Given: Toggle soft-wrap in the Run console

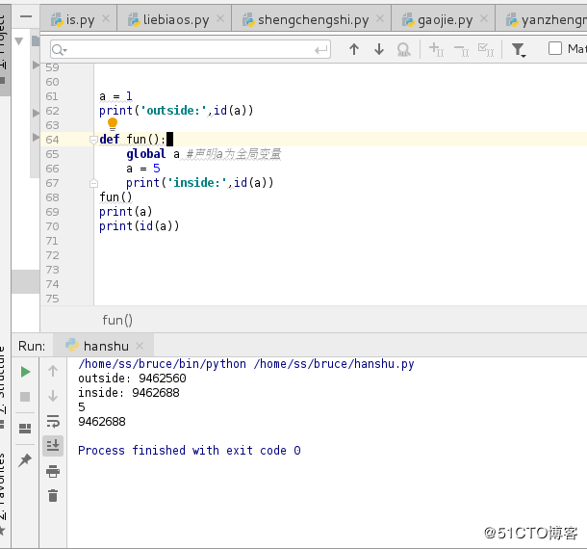Looking at the screenshot, I should (53, 421).
